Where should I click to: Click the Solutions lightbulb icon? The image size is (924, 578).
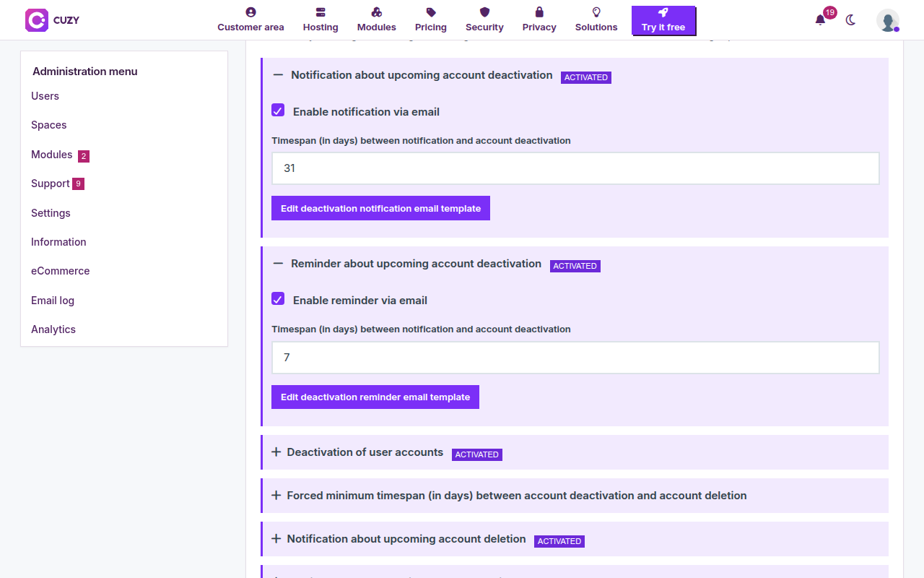tap(596, 12)
